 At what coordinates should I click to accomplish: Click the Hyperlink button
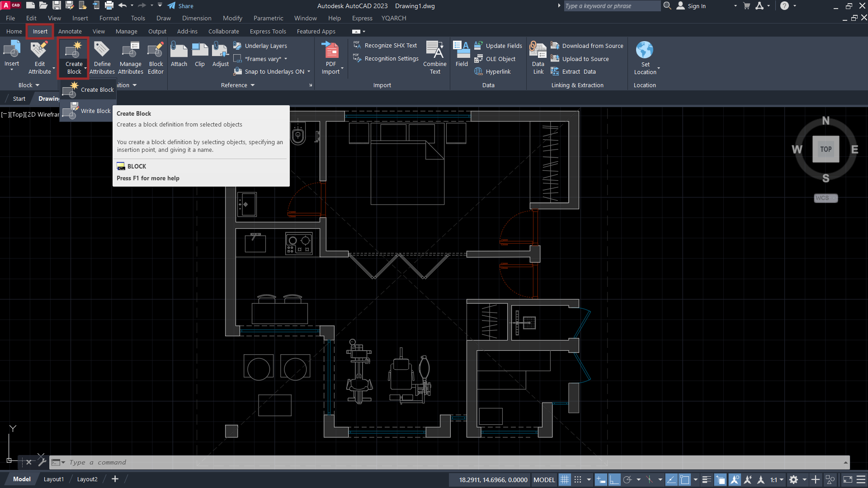pyautogui.click(x=493, y=72)
